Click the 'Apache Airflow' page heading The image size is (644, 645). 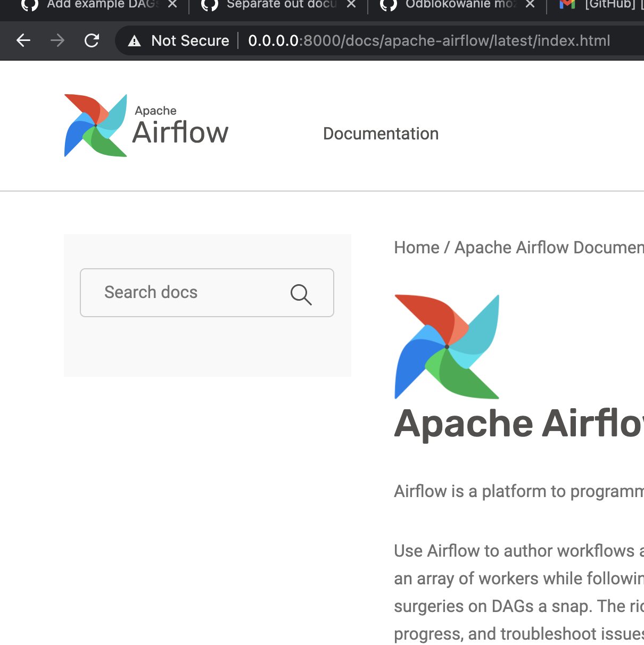519,424
